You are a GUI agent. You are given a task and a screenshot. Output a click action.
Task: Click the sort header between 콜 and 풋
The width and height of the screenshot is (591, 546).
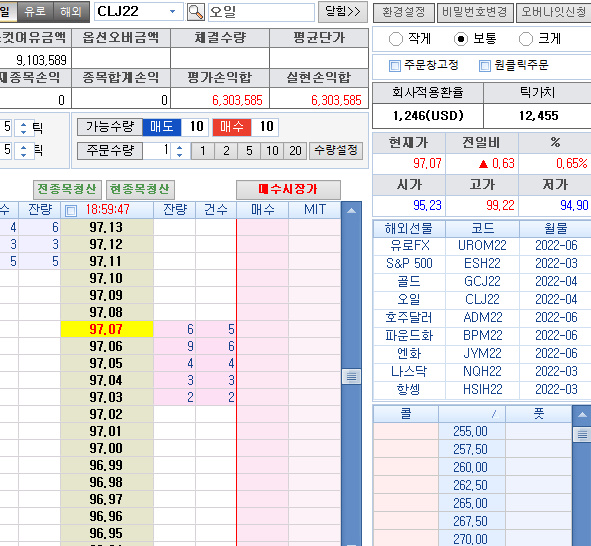[472, 414]
